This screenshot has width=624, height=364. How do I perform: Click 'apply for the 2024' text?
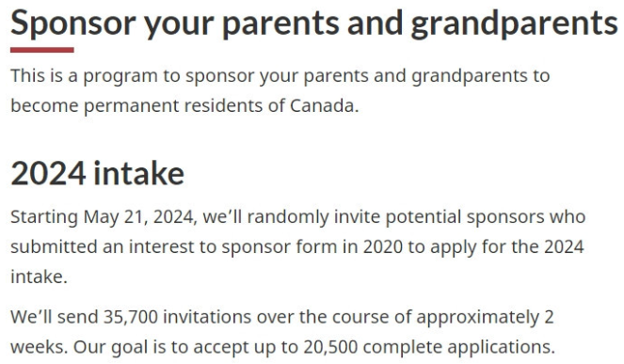507,247
